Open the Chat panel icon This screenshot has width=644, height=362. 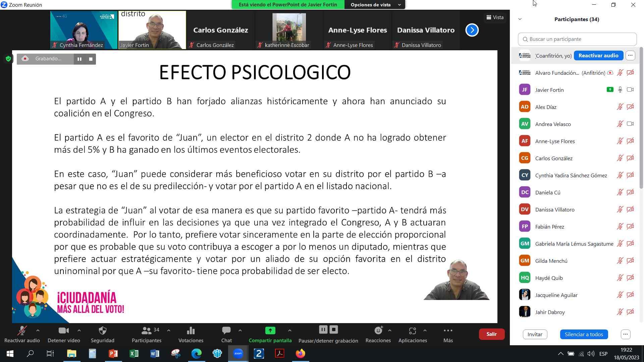226,331
